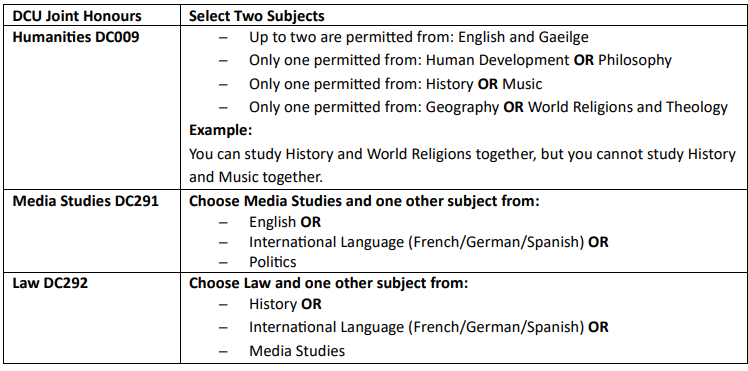The width and height of the screenshot is (748, 371).
Task: Click the 'Politics' bullet item
Action: [272, 262]
